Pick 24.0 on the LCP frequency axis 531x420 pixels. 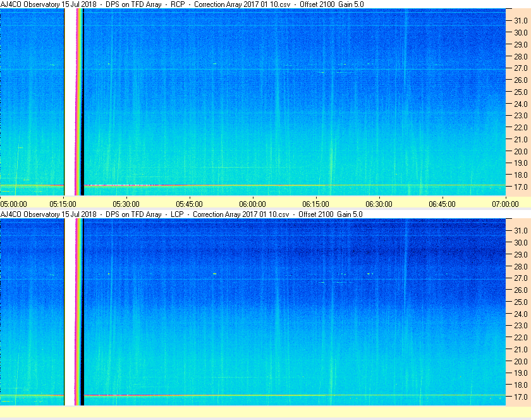(521, 314)
